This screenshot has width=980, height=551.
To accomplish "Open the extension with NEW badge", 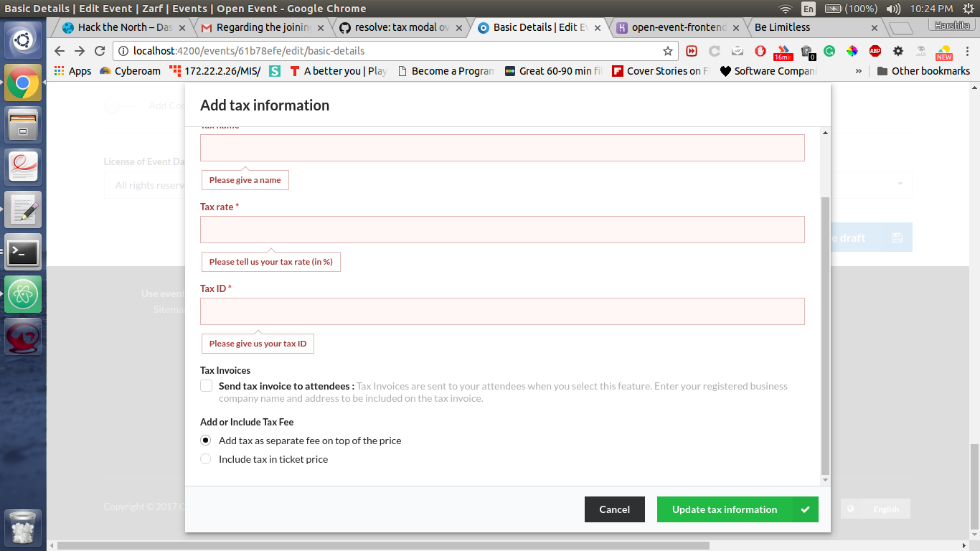I will coord(944,52).
